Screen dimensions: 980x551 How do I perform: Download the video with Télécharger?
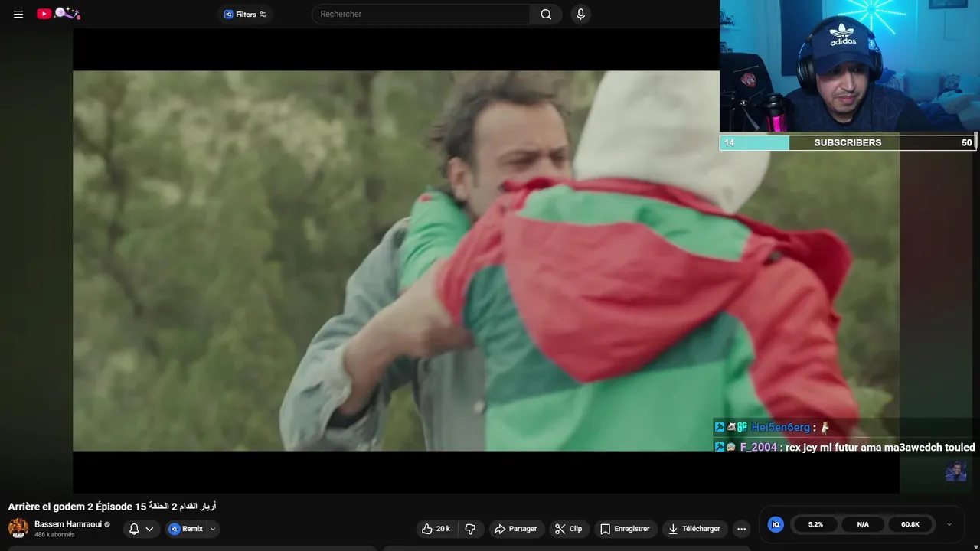coord(694,529)
